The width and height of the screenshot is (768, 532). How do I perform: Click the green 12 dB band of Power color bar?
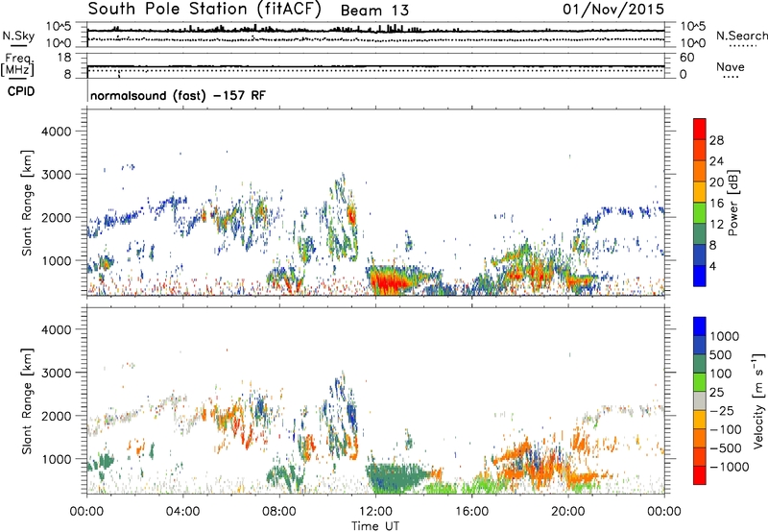coord(700,213)
